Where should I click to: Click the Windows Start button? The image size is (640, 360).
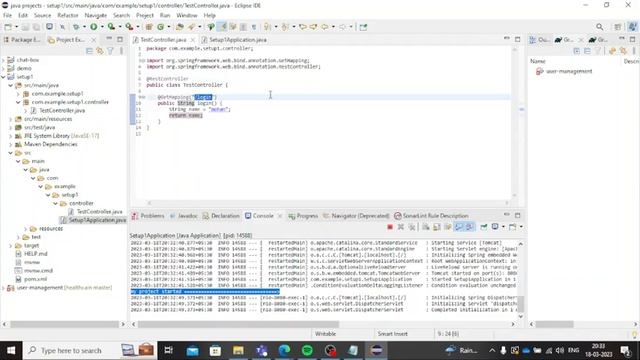pos(11,350)
